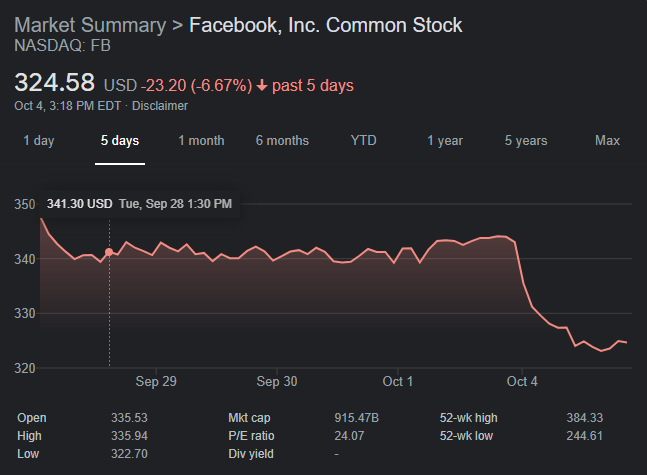The width and height of the screenshot is (647, 475).
Task: Select the Max range tab
Action: 607,141
